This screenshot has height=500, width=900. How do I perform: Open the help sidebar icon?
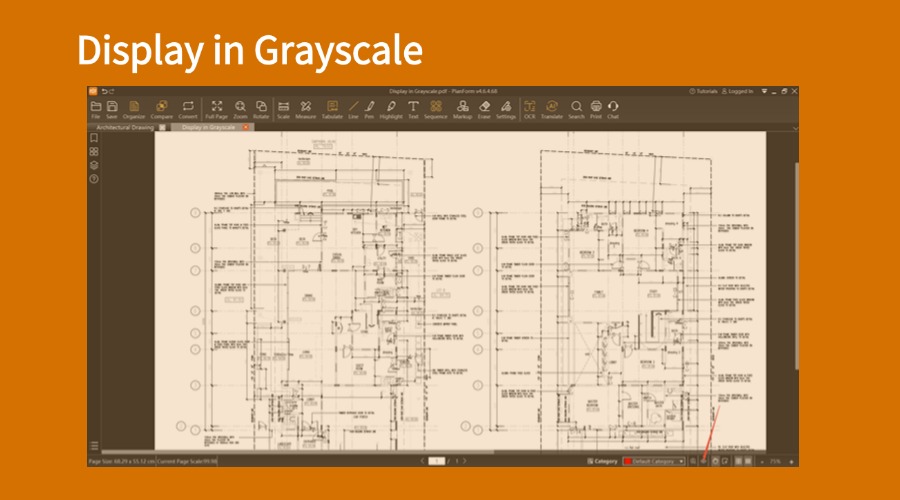coord(94,179)
